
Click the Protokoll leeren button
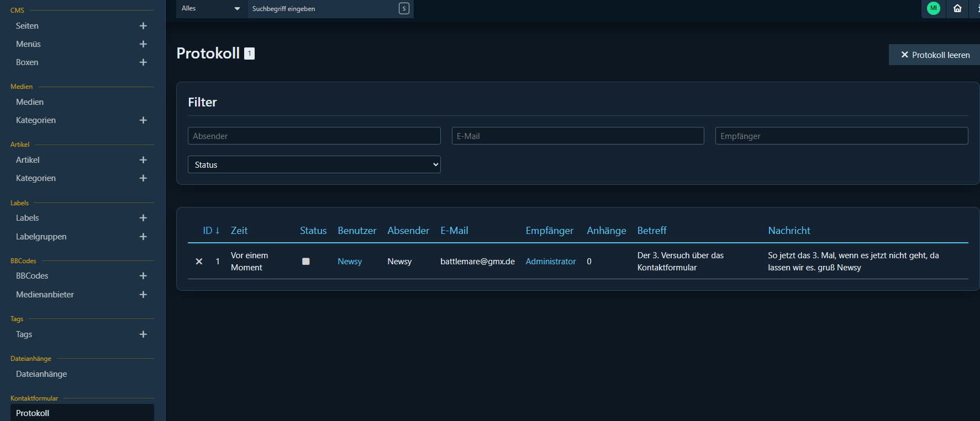[x=935, y=55]
